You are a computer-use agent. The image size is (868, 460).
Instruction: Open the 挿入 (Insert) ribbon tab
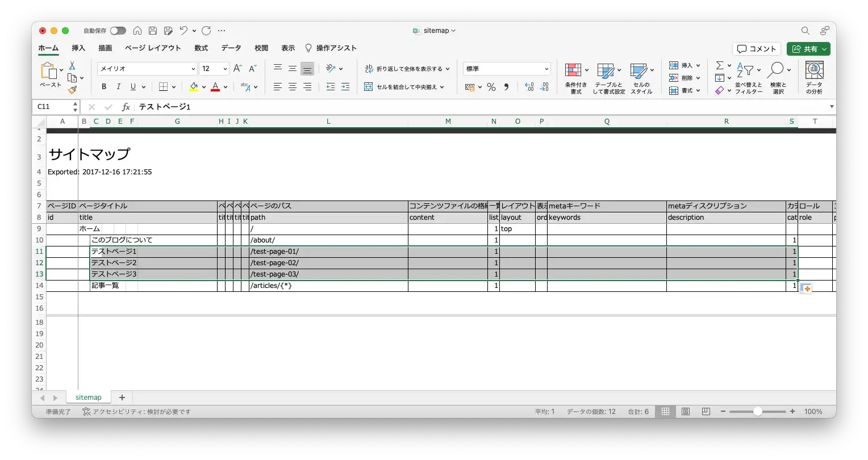(x=78, y=48)
